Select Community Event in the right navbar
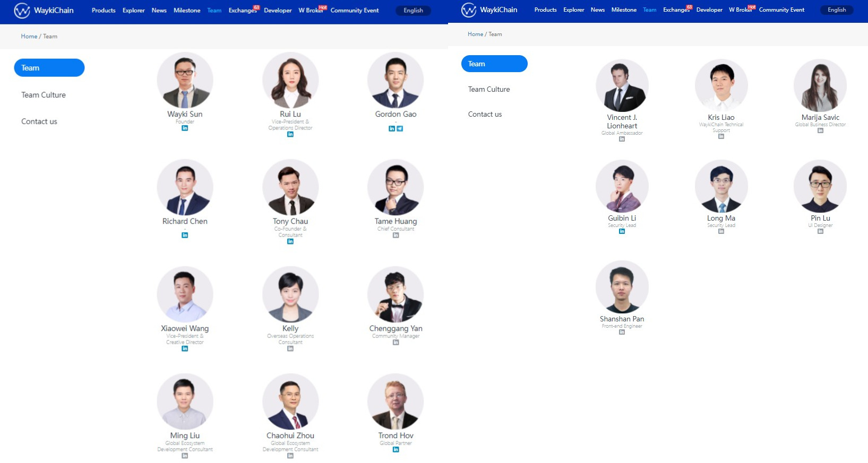Viewport: 868px width, 463px height. 781,10
